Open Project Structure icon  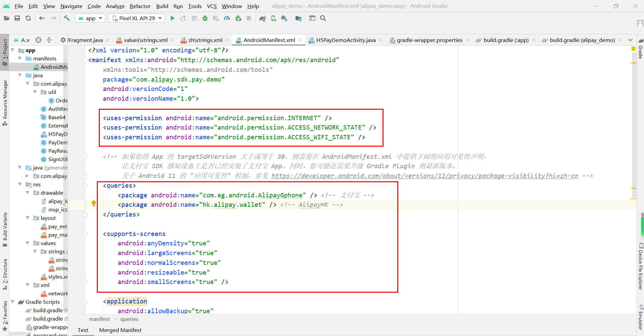pos(298,18)
